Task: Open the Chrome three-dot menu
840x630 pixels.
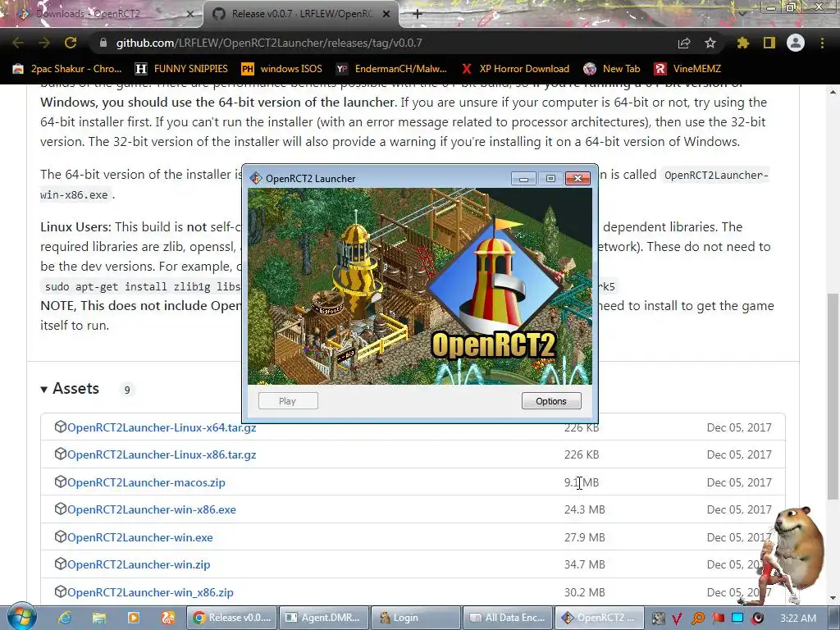Action: coord(822,43)
